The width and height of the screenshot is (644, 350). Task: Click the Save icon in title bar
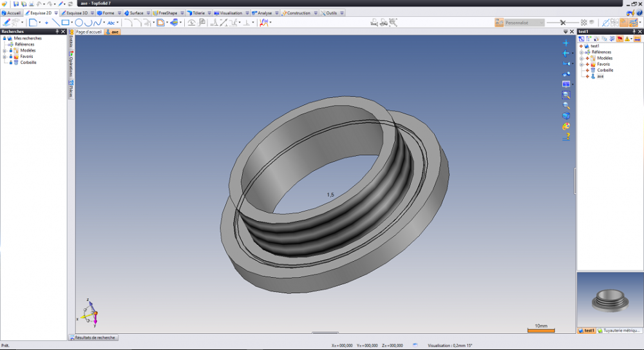pos(15,3)
